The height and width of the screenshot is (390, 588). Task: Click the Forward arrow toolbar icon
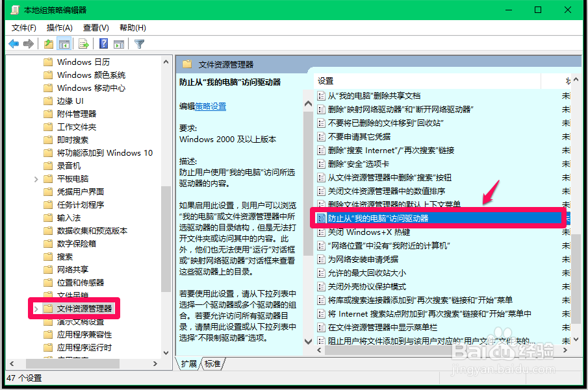tap(29, 44)
